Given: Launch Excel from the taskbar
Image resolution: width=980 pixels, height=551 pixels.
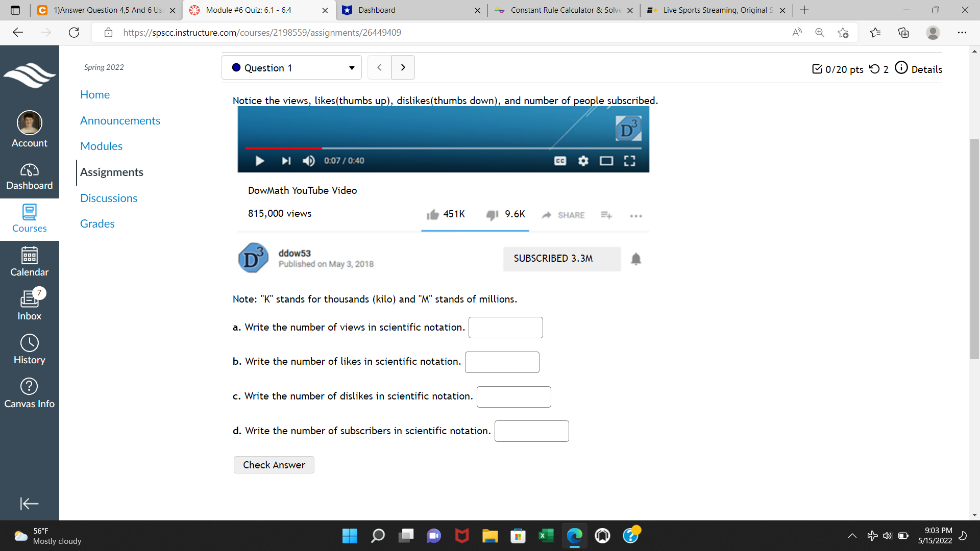Looking at the screenshot, I should (x=546, y=536).
